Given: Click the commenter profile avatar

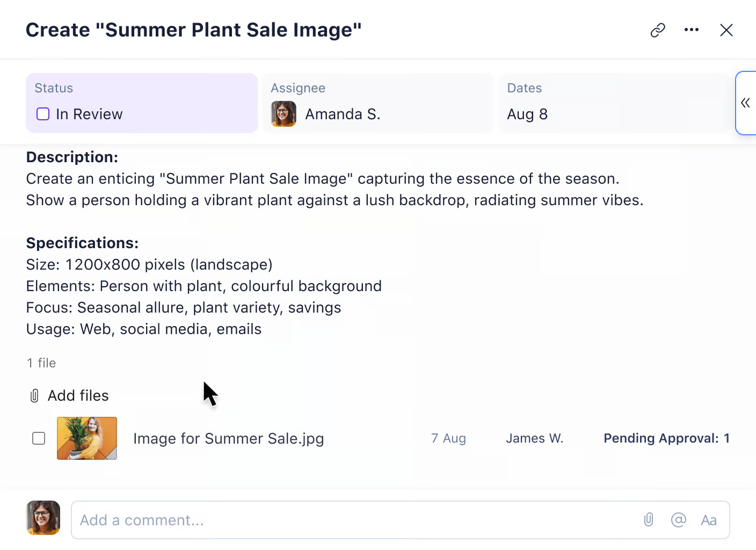Looking at the screenshot, I should (43, 518).
